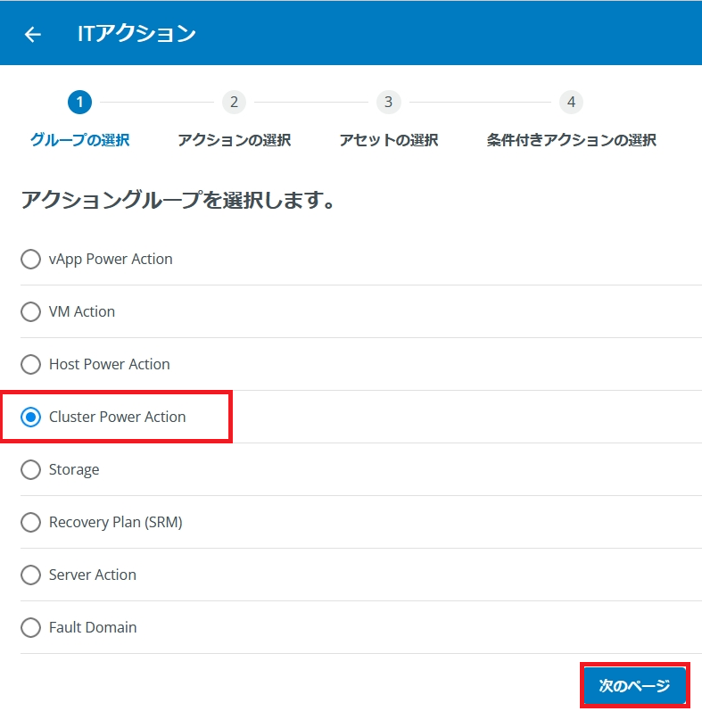Image resolution: width=702 pixels, height=728 pixels.
Task: Click the ITアクション header title
Action: (x=136, y=34)
